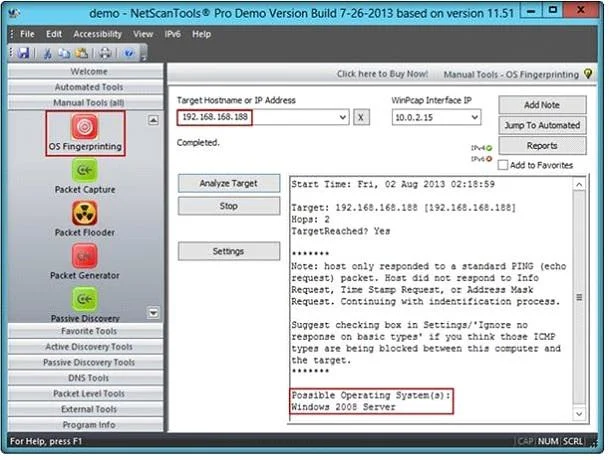
Task: Expand the DNS Tools group
Action: click(85, 378)
